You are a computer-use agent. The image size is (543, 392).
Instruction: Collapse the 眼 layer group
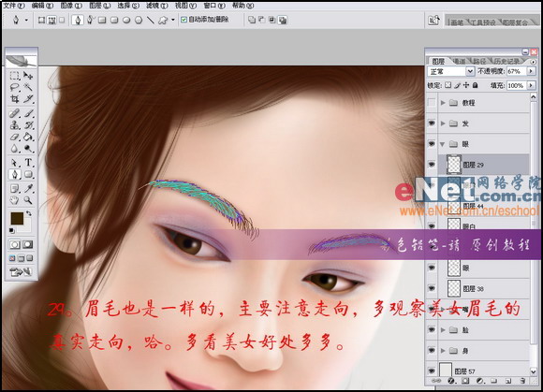point(443,144)
